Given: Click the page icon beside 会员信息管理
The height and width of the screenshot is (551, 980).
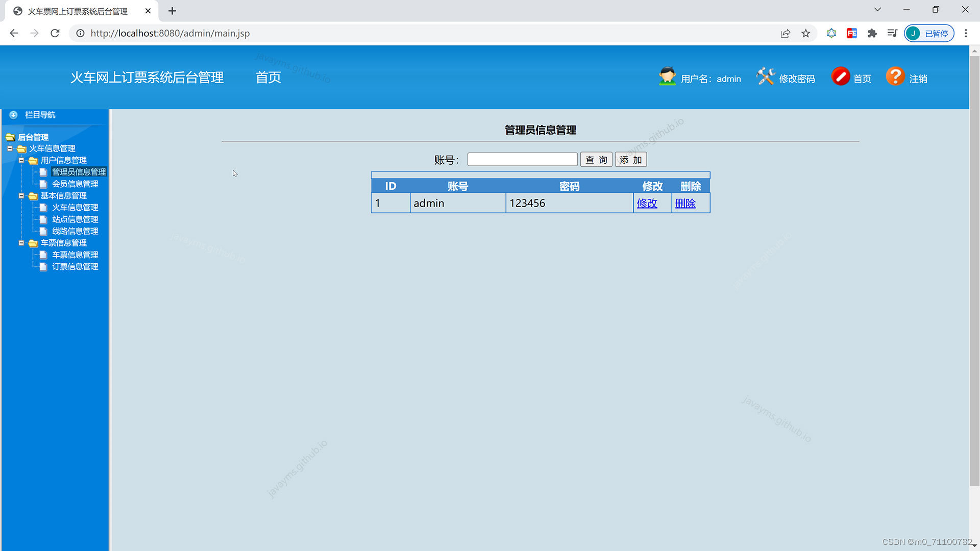Looking at the screenshot, I should (43, 184).
